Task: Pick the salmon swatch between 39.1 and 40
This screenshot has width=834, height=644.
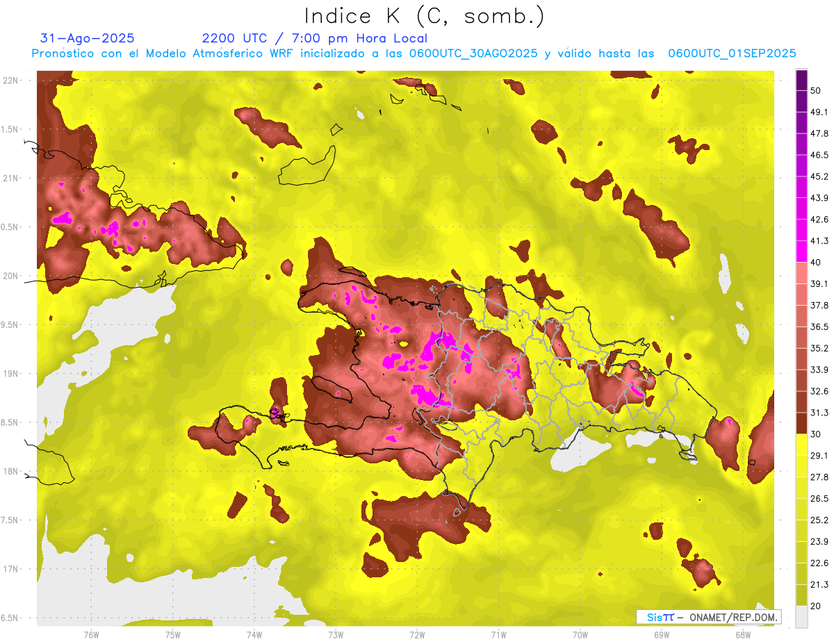Action: (801, 273)
